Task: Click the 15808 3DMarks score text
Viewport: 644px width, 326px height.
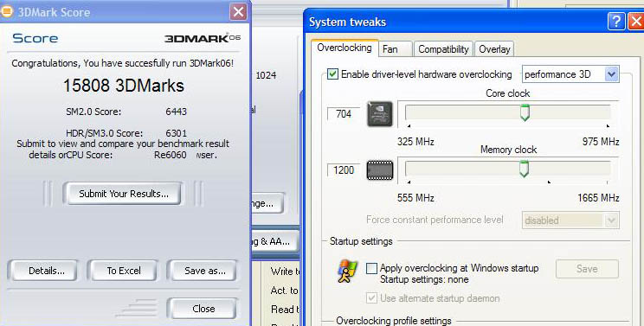Action: [x=124, y=86]
